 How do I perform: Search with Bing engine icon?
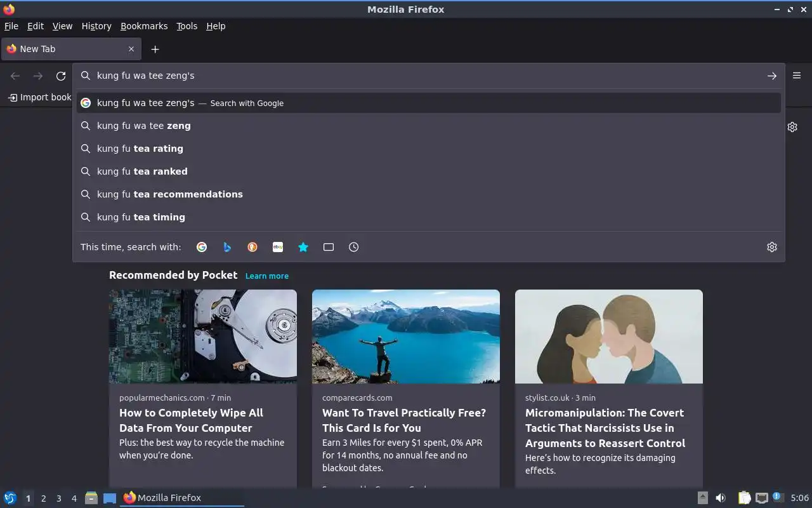point(227,247)
